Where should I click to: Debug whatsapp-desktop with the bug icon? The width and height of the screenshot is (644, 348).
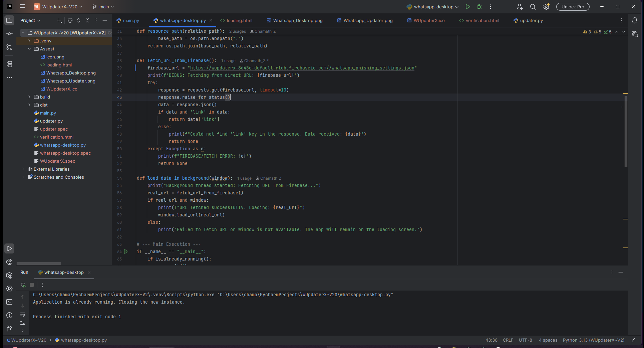[479, 7]
